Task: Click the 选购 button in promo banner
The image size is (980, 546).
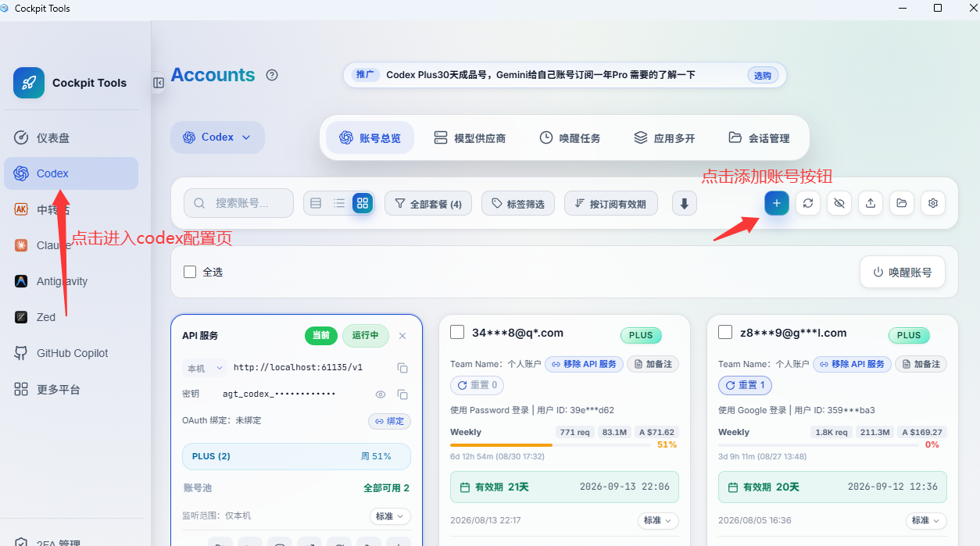Action: pos(763,76)
